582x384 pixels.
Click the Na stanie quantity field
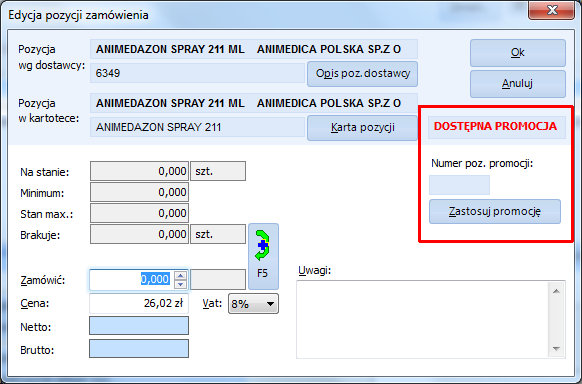[x=139, y=171]
